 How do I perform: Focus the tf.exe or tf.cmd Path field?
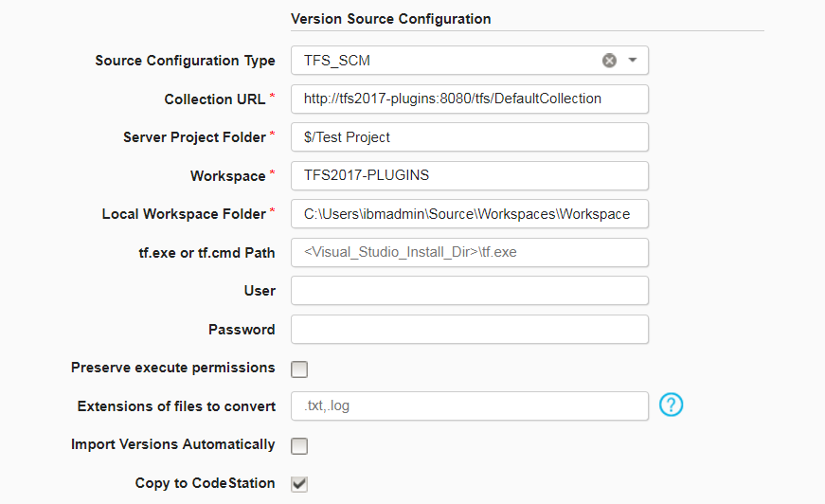[469, 252]
